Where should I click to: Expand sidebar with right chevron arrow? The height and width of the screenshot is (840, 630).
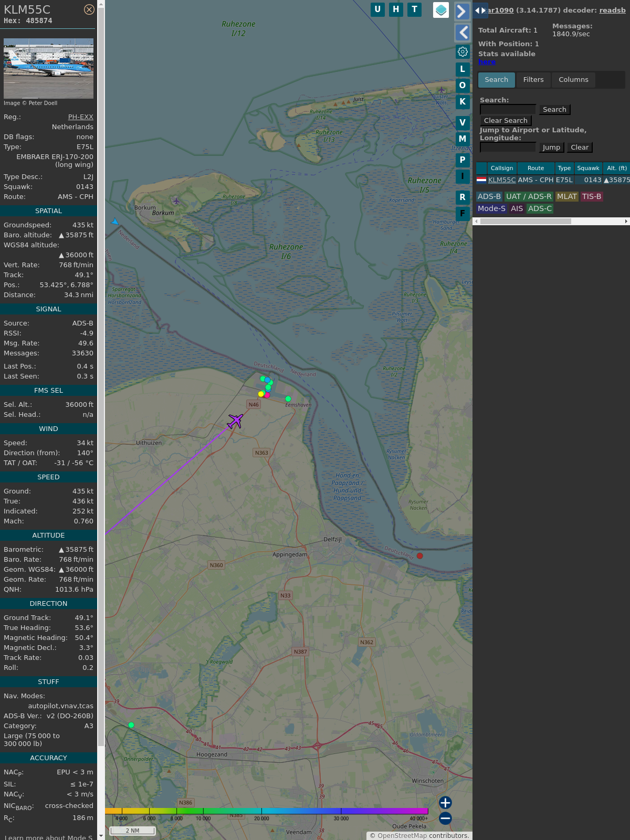(462, 12)
